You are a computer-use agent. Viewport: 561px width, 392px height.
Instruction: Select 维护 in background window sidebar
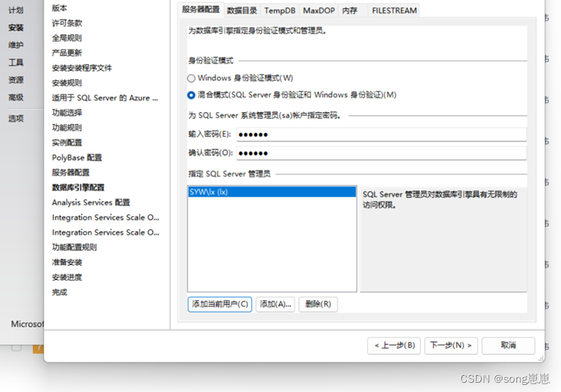coord(16,45)
